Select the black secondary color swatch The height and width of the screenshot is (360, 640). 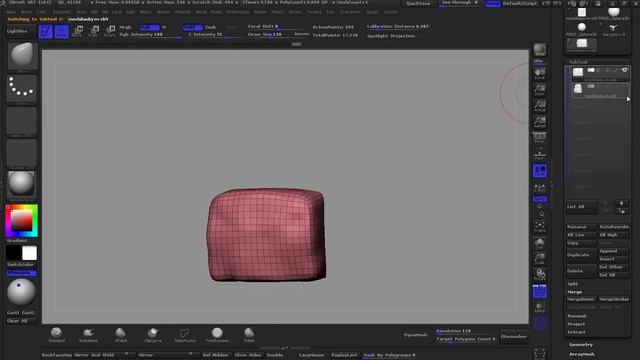pos(13,253)
